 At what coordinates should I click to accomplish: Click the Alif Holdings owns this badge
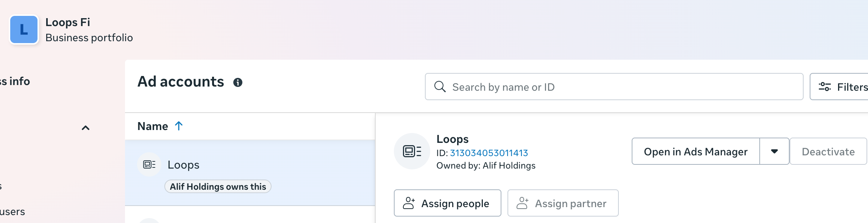click(217, 186)
